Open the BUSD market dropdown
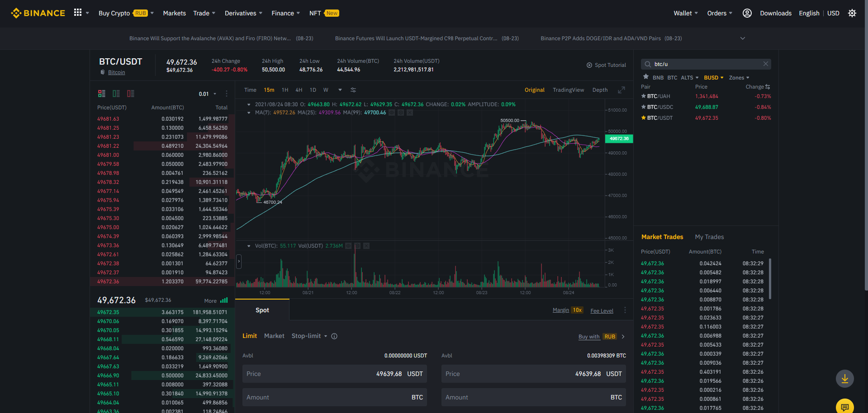868x413 pixels. click(714, 78)
